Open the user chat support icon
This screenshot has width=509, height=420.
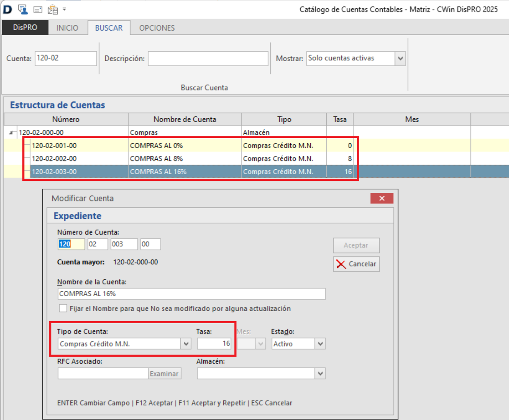point(23,9)
